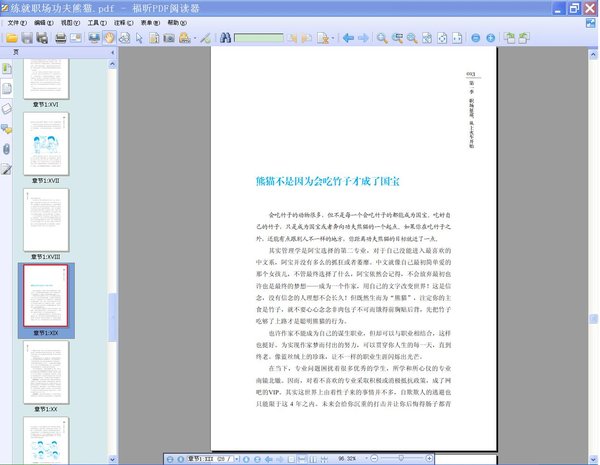Image resolution: width=600 pixels, height=465 pixels.
Task: Open the 帮助 menu
Action: click(178, 21)
